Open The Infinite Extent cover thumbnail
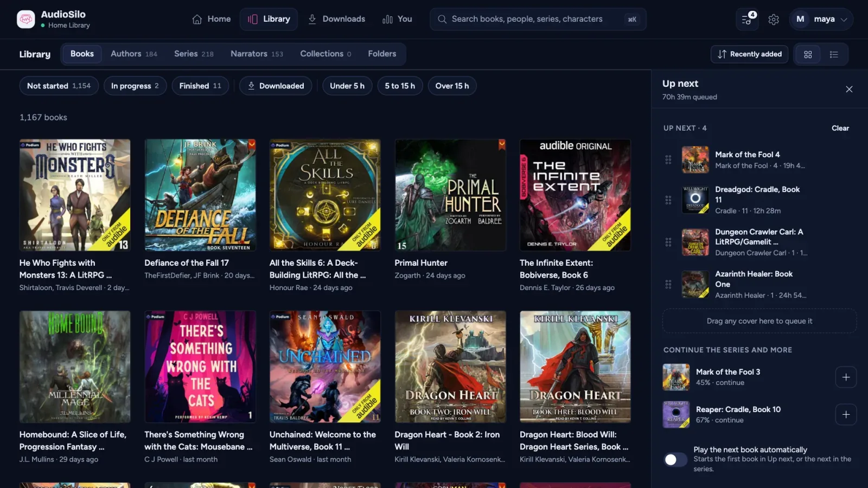 575,195
